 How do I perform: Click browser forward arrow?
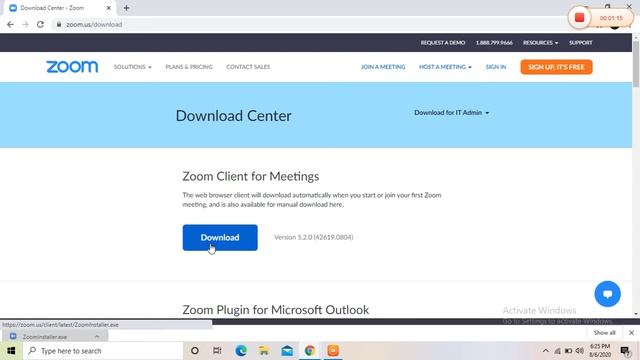25,24
